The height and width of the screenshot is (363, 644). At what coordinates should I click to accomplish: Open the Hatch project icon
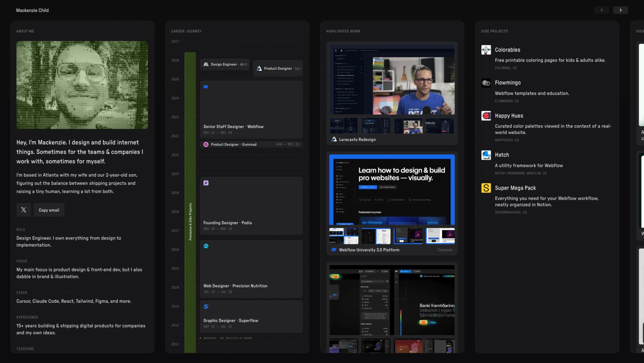pos(486,155)
